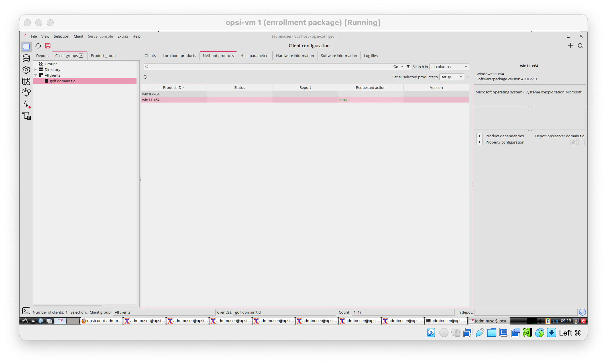Open the depot database sidebar icon
Viewport: 607px width, 364px height.
point(26,58)
